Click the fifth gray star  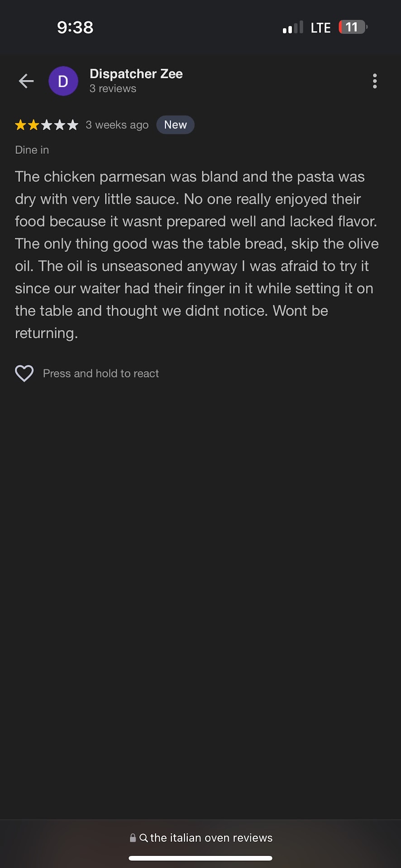click(x=72, y=125)
